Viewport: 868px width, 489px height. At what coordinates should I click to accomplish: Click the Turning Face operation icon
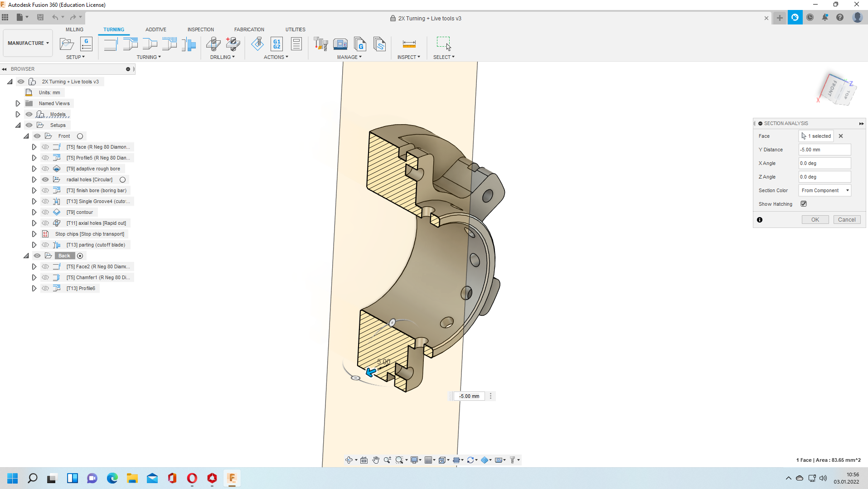111,44
